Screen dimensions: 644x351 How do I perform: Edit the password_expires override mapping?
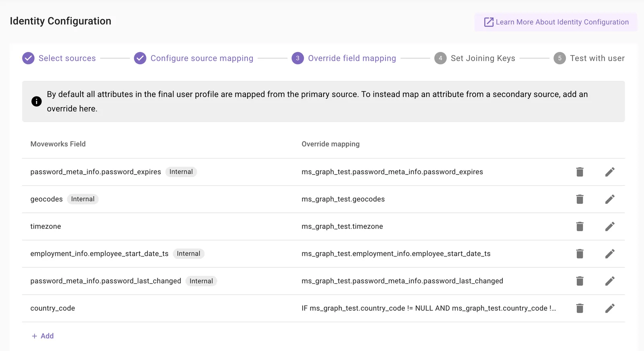tap(610, 172)
